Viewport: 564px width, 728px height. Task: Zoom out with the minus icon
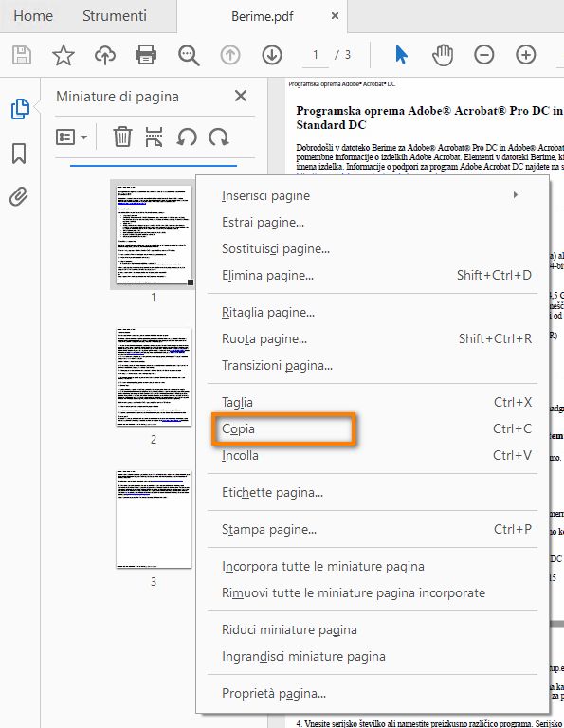(x=483, y=55)
